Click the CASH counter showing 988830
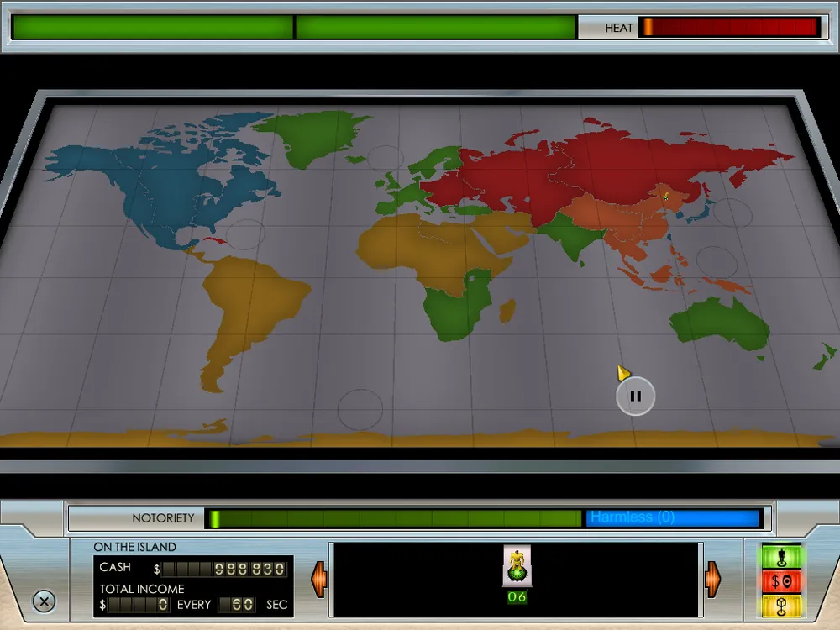 [224, 569]
